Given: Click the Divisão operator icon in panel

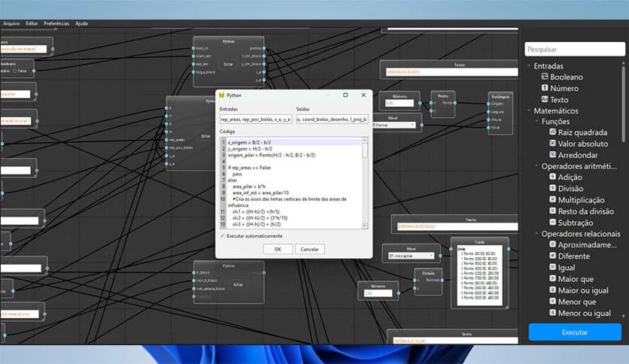Looking at the screenshot, I should [x=552, y=187].
